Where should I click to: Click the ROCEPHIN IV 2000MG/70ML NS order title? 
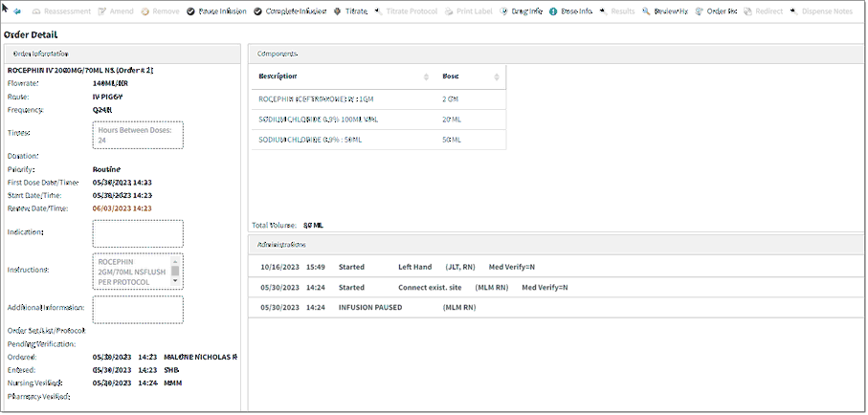point(80,70)
